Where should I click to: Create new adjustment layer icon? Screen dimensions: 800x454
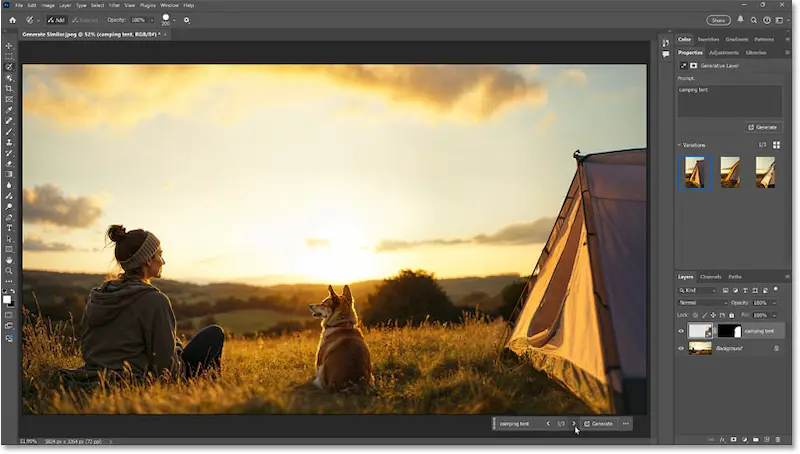(x=745, y=439)
